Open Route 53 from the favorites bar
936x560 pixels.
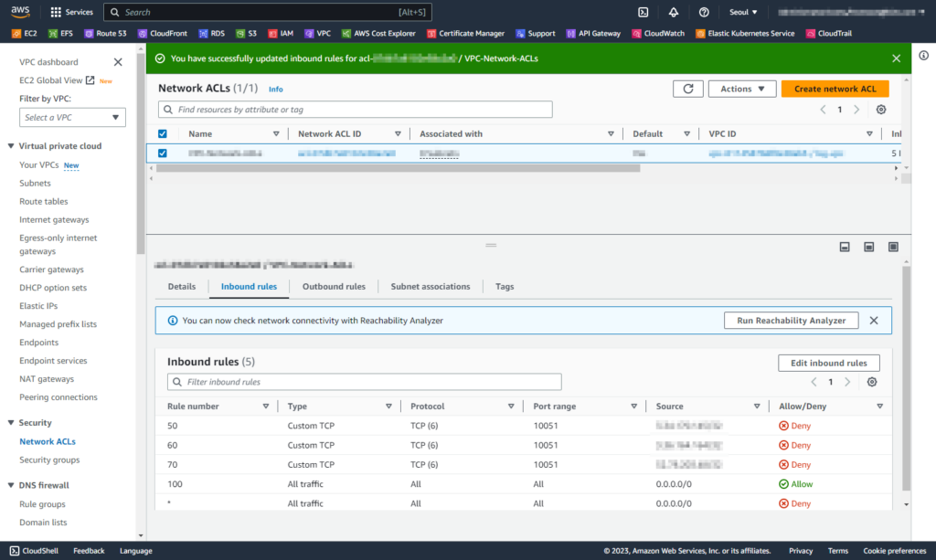coord(105,34)
